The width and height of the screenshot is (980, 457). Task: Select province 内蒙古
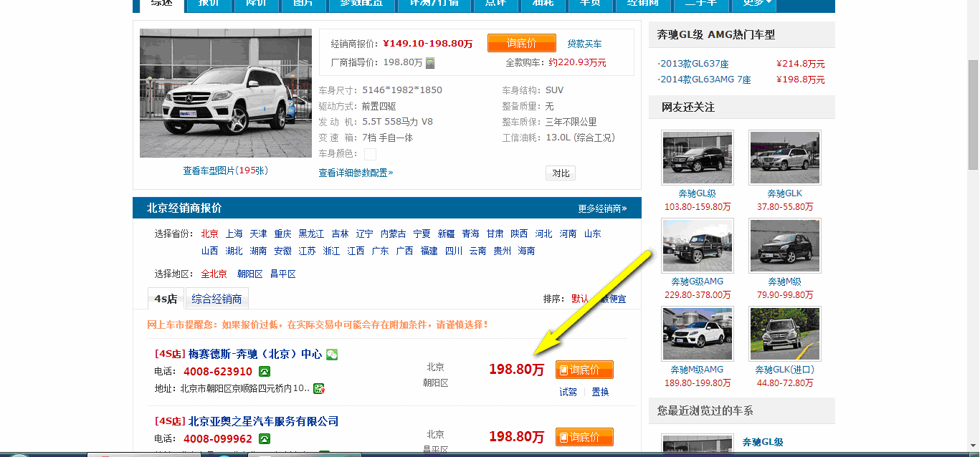(x=393, y=234)
